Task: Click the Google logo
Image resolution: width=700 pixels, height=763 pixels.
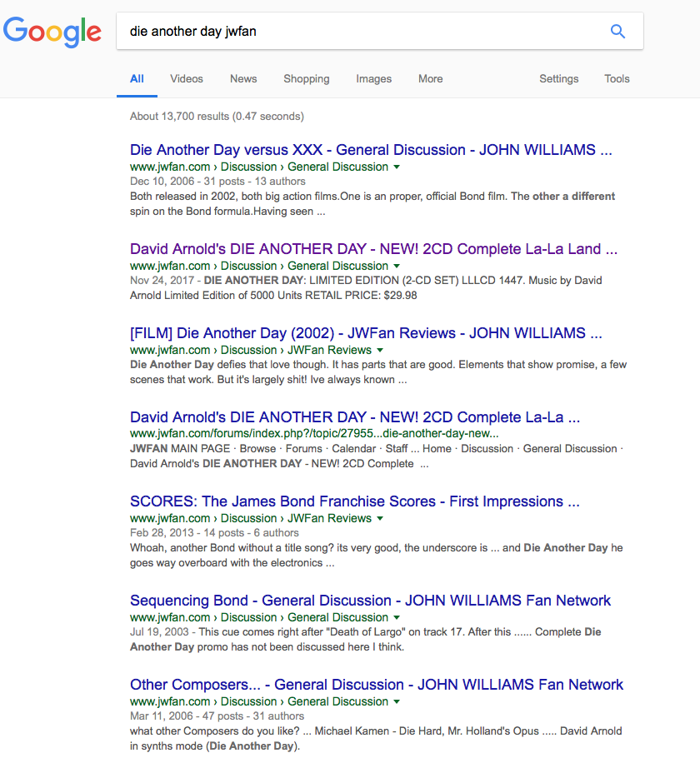Action: coord(52,32)
